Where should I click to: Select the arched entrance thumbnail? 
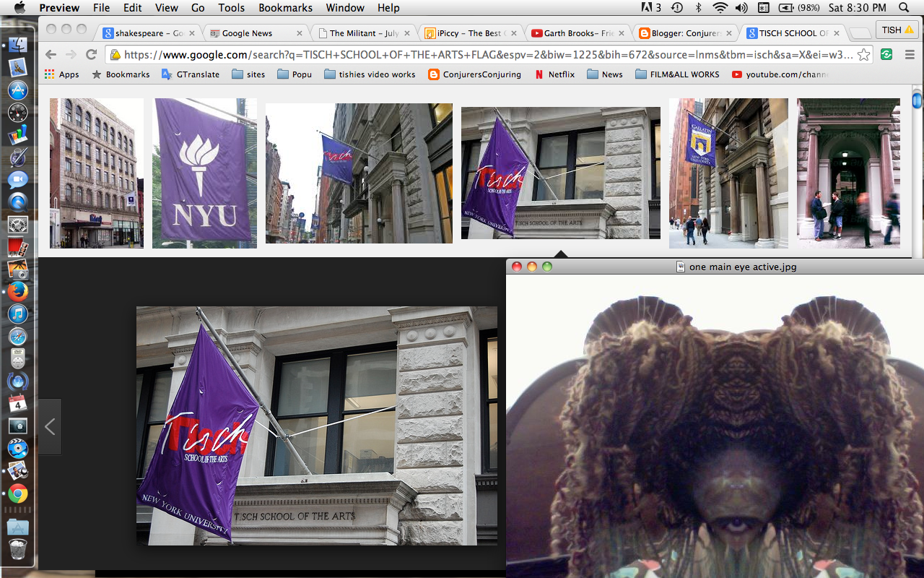click(848, 173)
